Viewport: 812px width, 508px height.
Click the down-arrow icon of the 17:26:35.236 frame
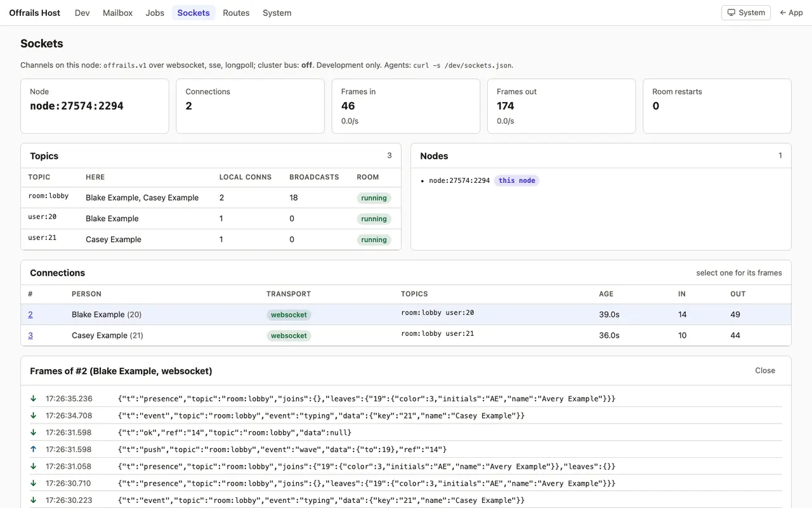pyautogui.click(x=33, y=399)
